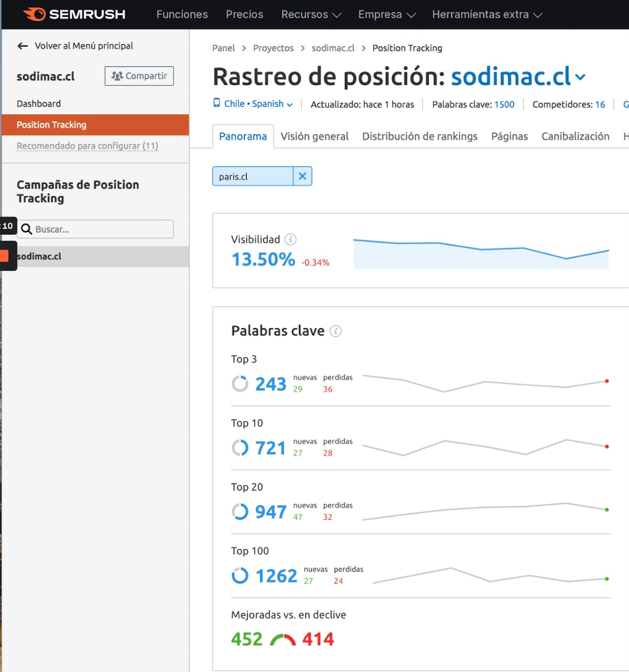Click the Top 3 perdidas value 36

(x=328, y=389)
